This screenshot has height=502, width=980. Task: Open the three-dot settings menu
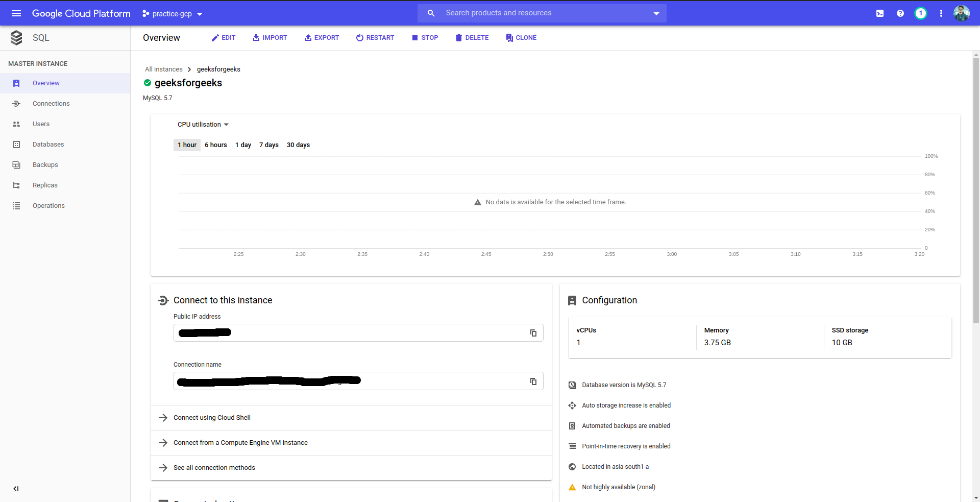[941, 13]
